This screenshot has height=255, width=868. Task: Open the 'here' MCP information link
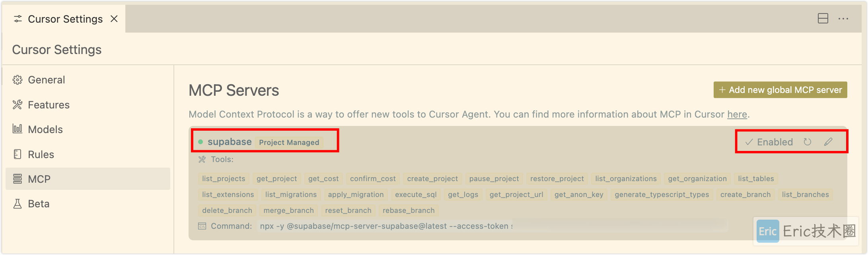point(737,114)
